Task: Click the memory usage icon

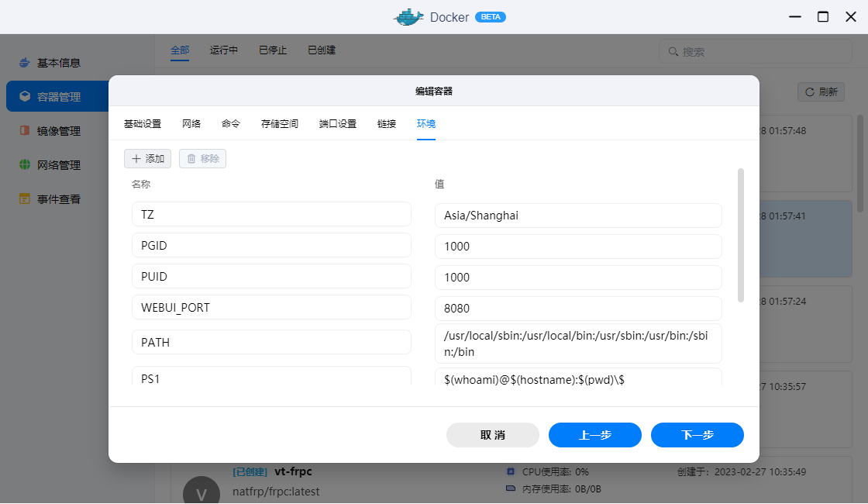Action: click(x=511, y=488)
